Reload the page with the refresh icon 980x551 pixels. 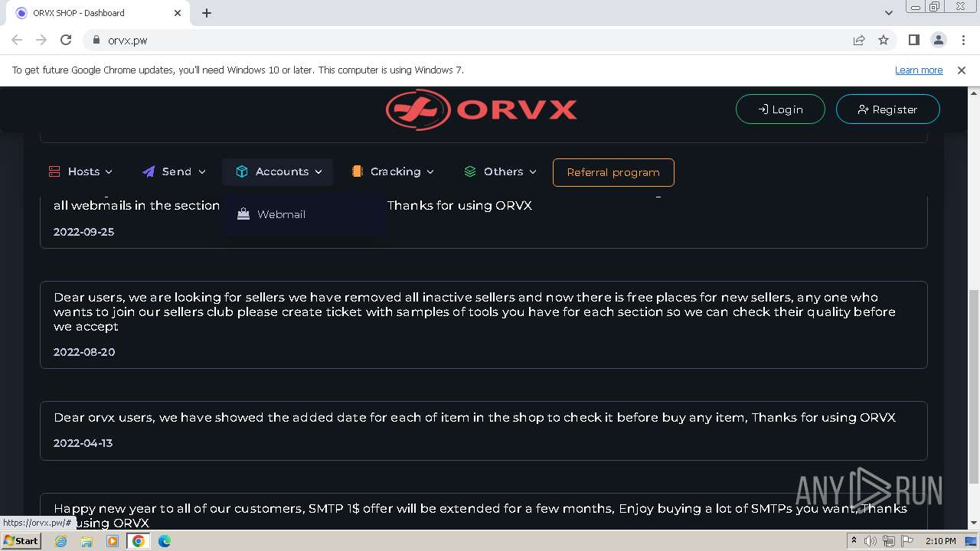pos(66,41)
